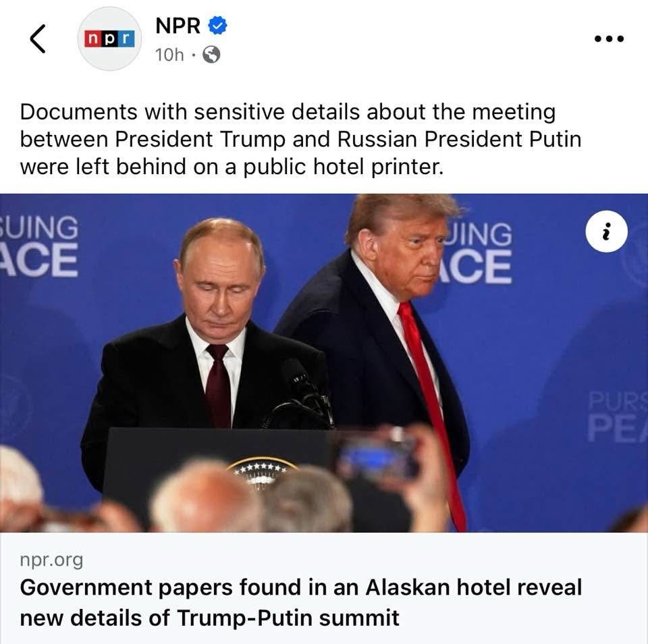
Task: Open the article headline about Alaskan hotel
Action: [301, 602]
